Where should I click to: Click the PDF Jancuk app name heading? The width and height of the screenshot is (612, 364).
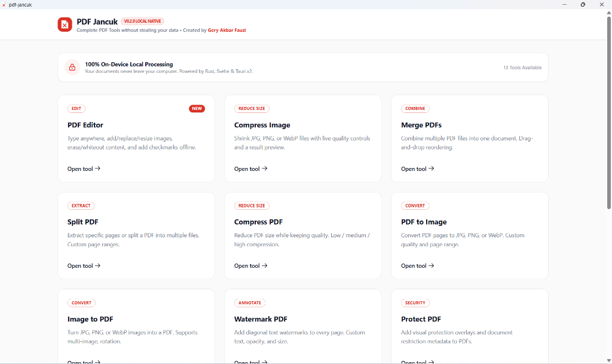tap(97, 22)
